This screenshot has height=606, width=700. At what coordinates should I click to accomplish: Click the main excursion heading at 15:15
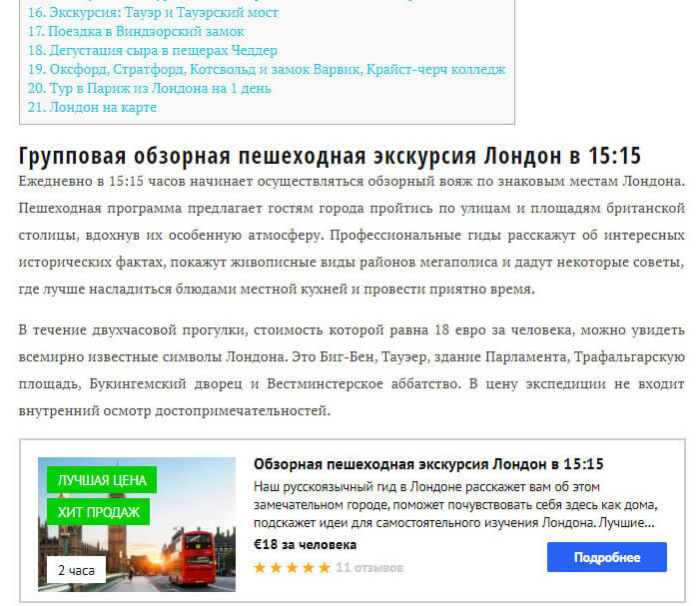[x=330, y=157]
